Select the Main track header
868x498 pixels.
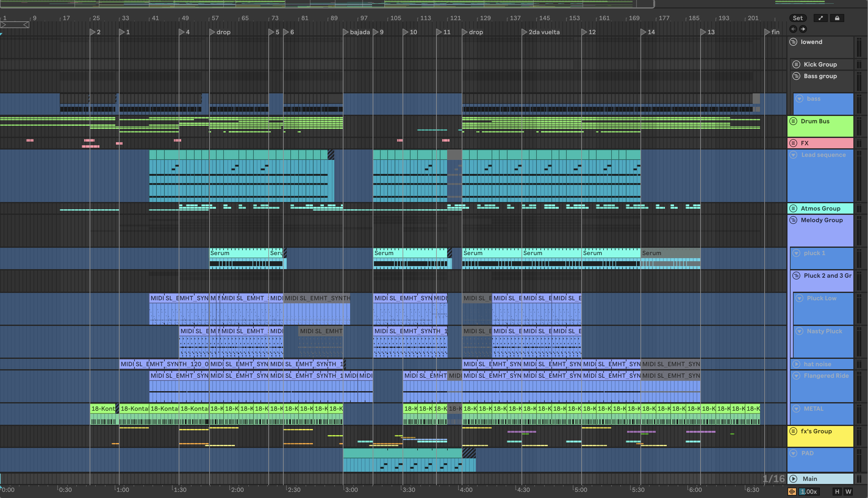(820, 478)
